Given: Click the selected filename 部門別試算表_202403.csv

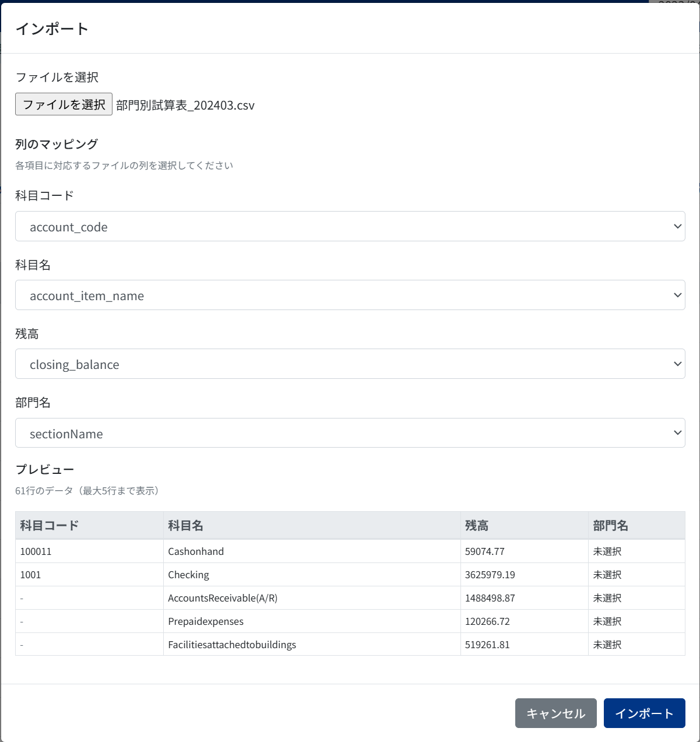Looking at the screenshot, I should click(x=185, y=106).
